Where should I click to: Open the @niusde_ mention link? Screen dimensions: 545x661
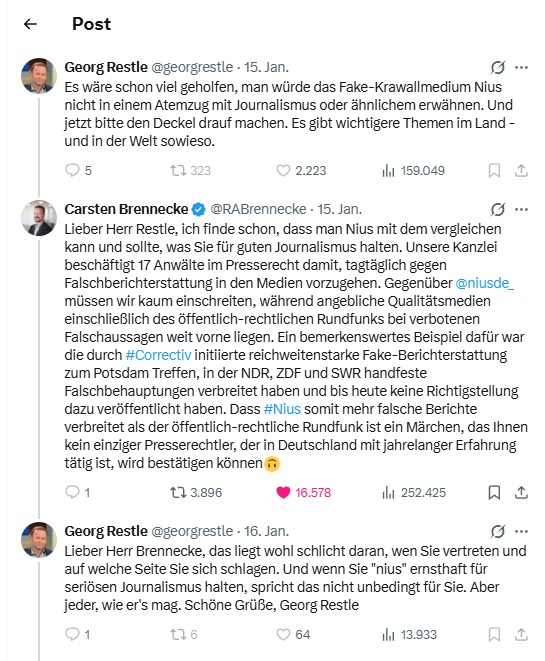click(484, 283)
